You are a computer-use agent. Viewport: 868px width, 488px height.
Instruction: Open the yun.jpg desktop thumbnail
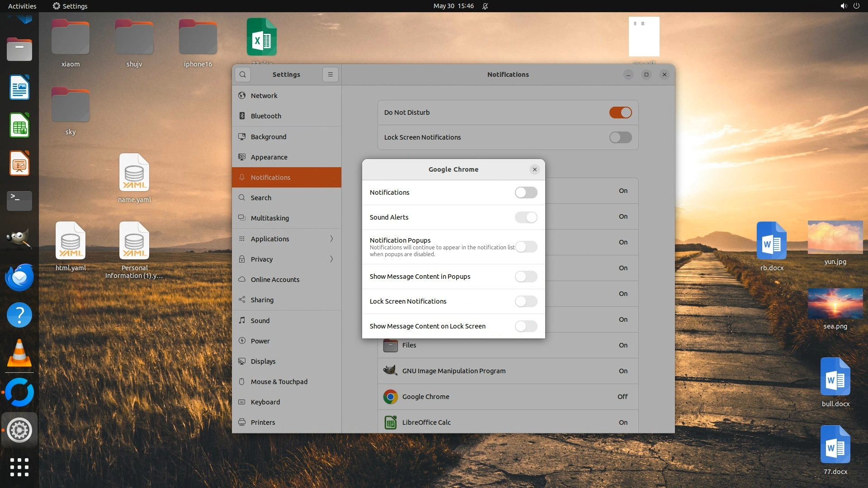pos(835,237)
